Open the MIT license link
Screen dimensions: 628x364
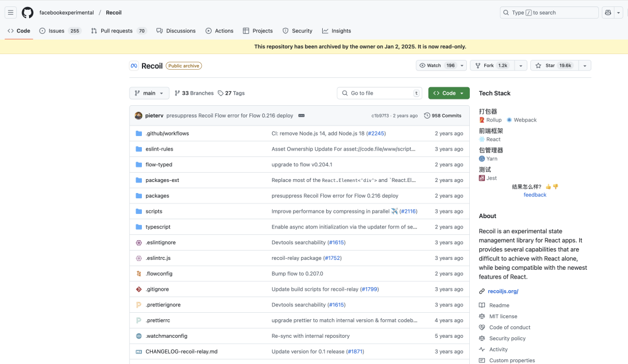click(503, 316)
